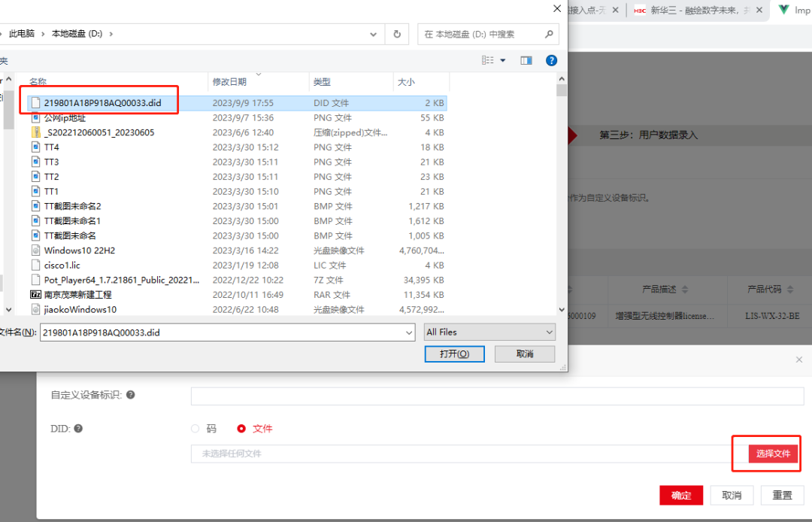Open the All Files type filter dropdown
The image size is (812, 522).
pyautogui.click(x=489, y=332)
